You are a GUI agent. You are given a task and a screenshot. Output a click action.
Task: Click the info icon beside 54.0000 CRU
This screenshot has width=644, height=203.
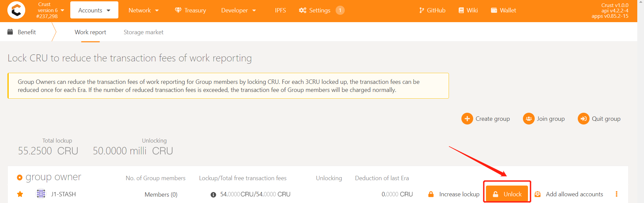213,195
